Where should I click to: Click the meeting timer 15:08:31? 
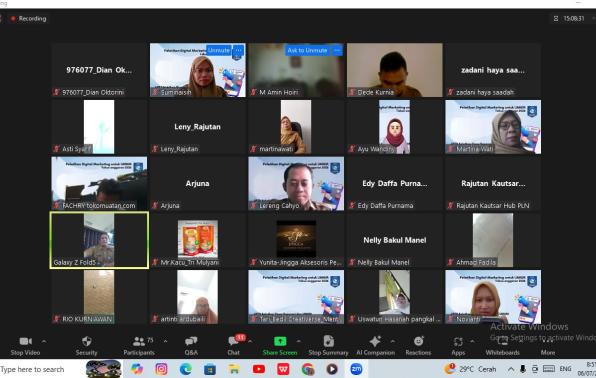574,18
